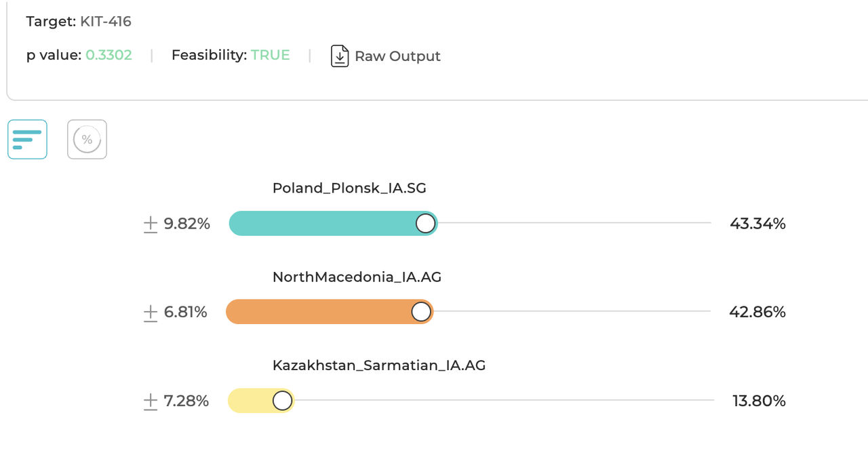Click plus-minus icon beside 6.81%

tap(151, 313)
